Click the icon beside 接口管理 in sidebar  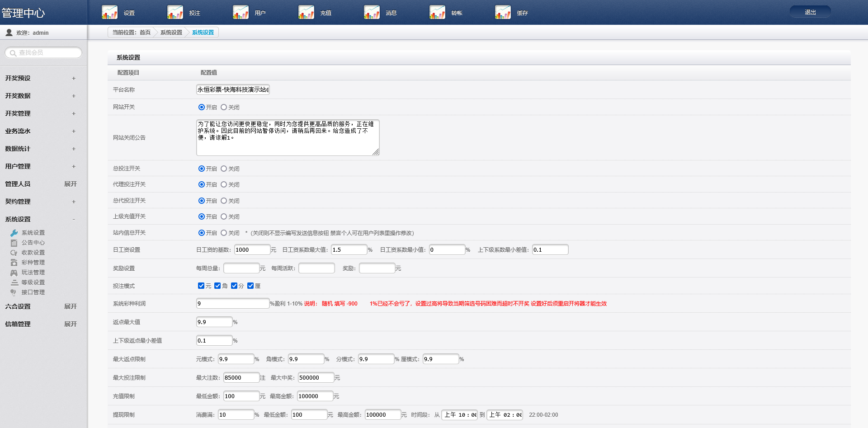click(x=14, y=292)
